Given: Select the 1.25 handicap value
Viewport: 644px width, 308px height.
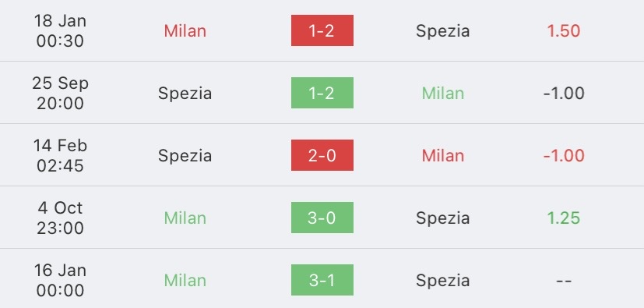Looking at the screenshot, I should 564,218.
